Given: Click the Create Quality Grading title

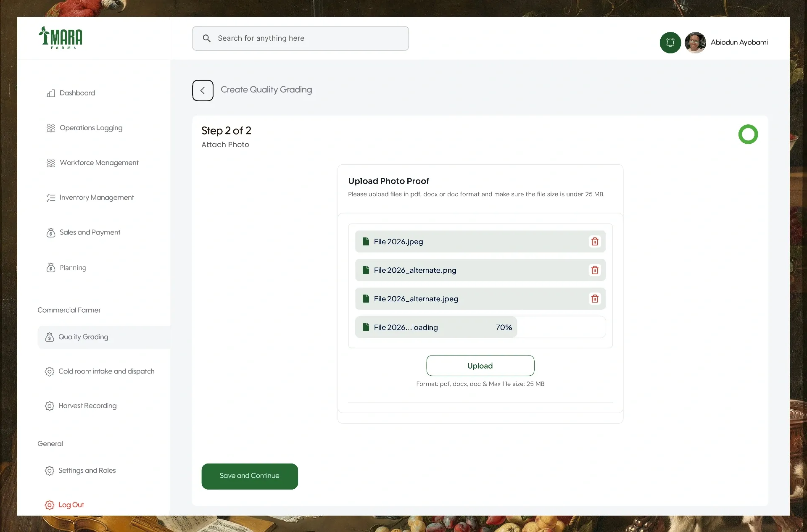Looking at the screenshot, I should pyautogui.click(x=266, y=90).
